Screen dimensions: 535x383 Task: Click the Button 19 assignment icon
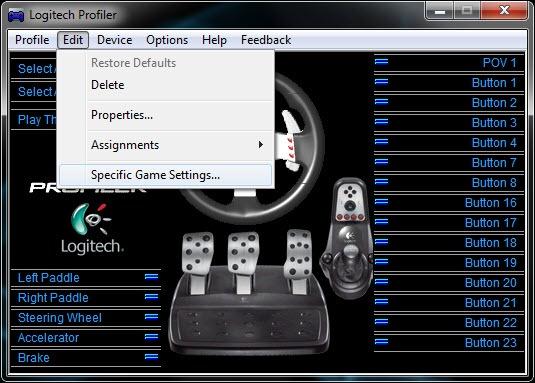pos(381,262)
